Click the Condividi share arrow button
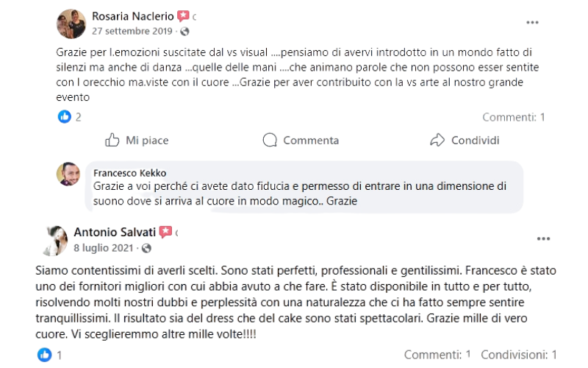 click(x=465, y=140)
